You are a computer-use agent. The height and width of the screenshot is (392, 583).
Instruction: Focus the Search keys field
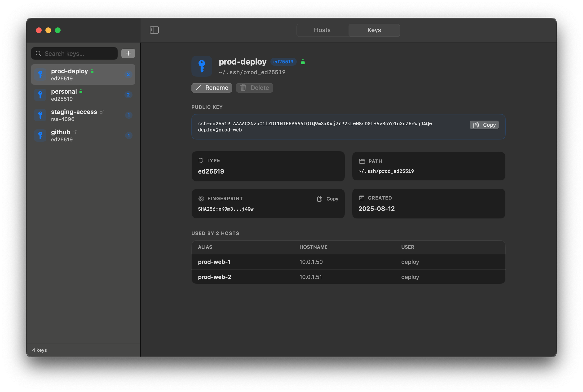coord(74,53)
